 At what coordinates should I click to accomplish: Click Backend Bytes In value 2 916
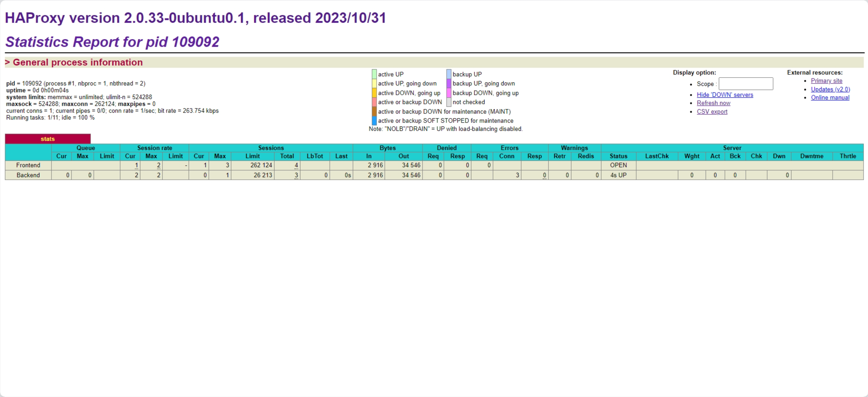[376, 175]
